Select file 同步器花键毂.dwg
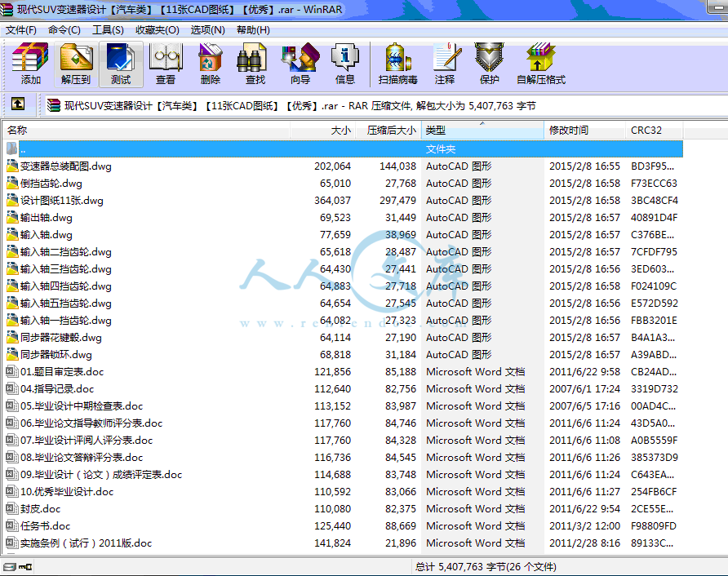728x576 pixels. click(x=61, y=338)
